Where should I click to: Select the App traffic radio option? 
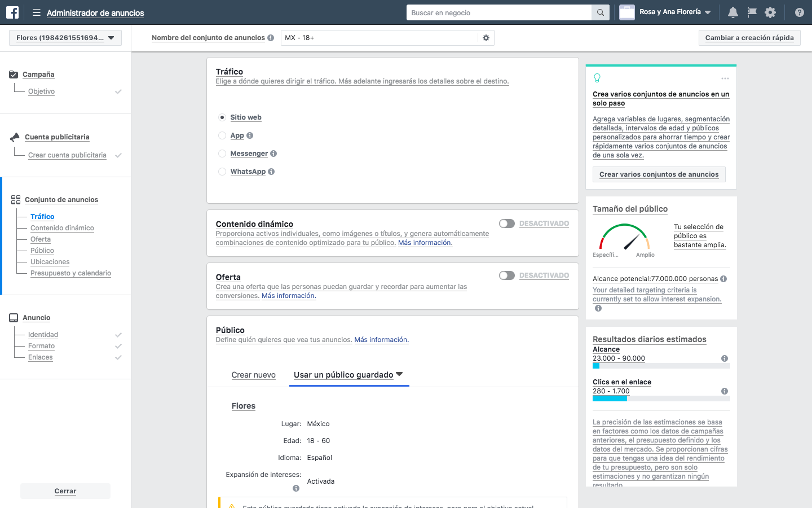click(x=222, y=135)
